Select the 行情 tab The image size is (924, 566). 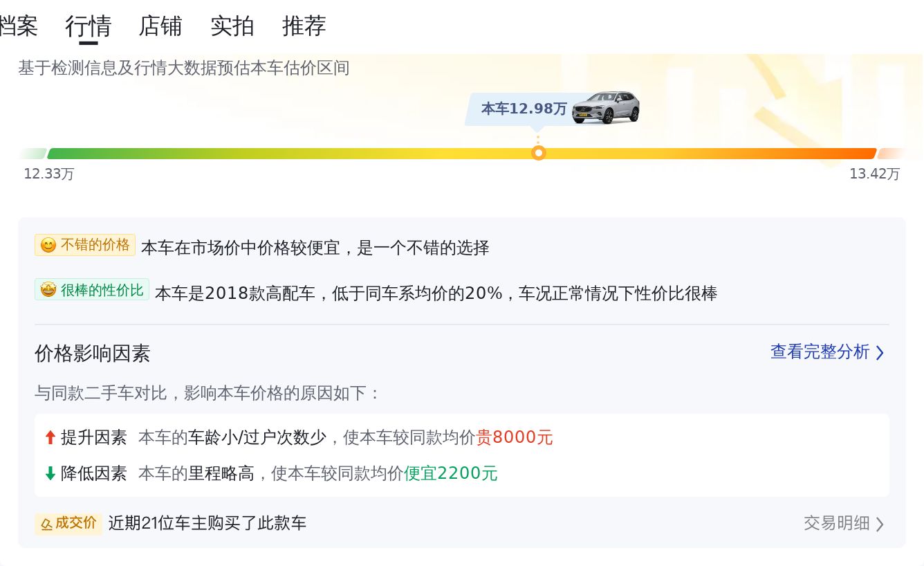(x=89, y=26)
